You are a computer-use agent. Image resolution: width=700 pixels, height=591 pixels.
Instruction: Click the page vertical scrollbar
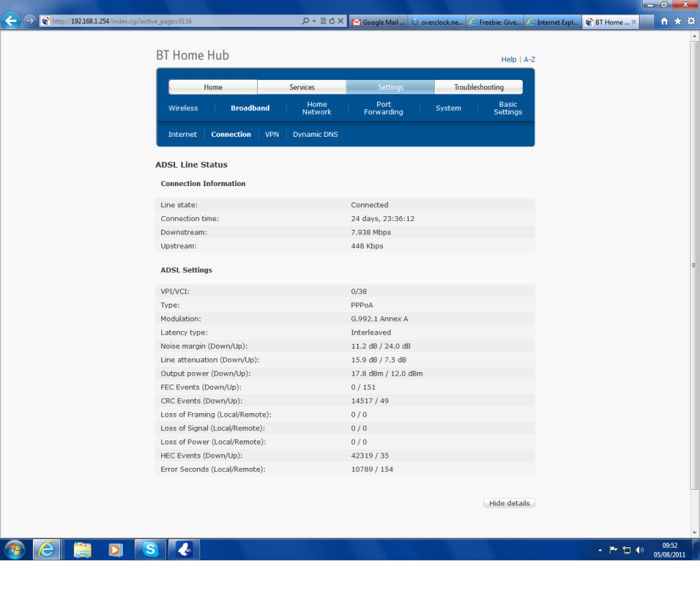[695, 265]
